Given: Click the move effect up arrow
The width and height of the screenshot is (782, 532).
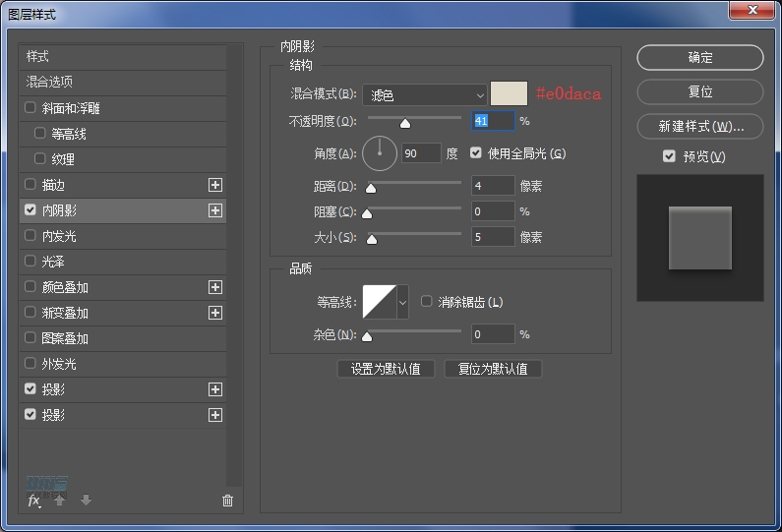Looking at the screenshot, I should 60,501.
